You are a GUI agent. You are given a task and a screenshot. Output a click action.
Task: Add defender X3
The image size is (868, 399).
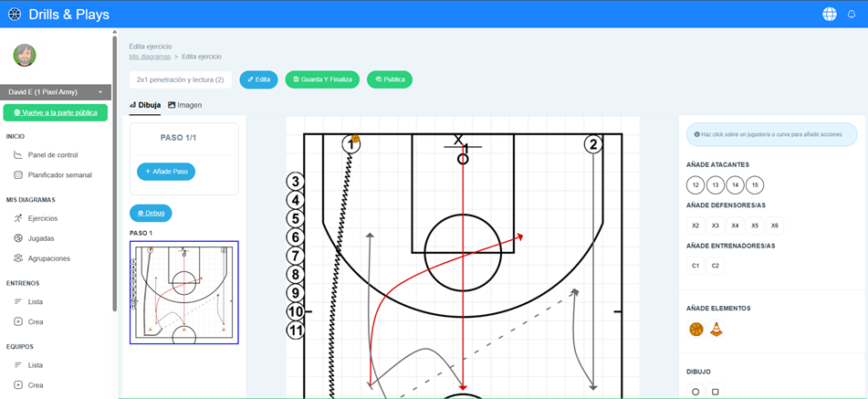click(716, 226)
